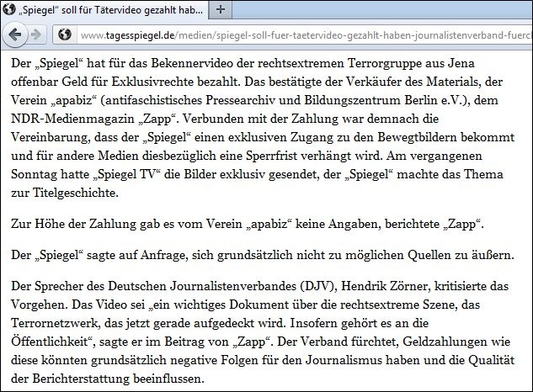
Task: Click the word 'Terrornetzwerk' in last paragraph
Action: tap(56, 323)
